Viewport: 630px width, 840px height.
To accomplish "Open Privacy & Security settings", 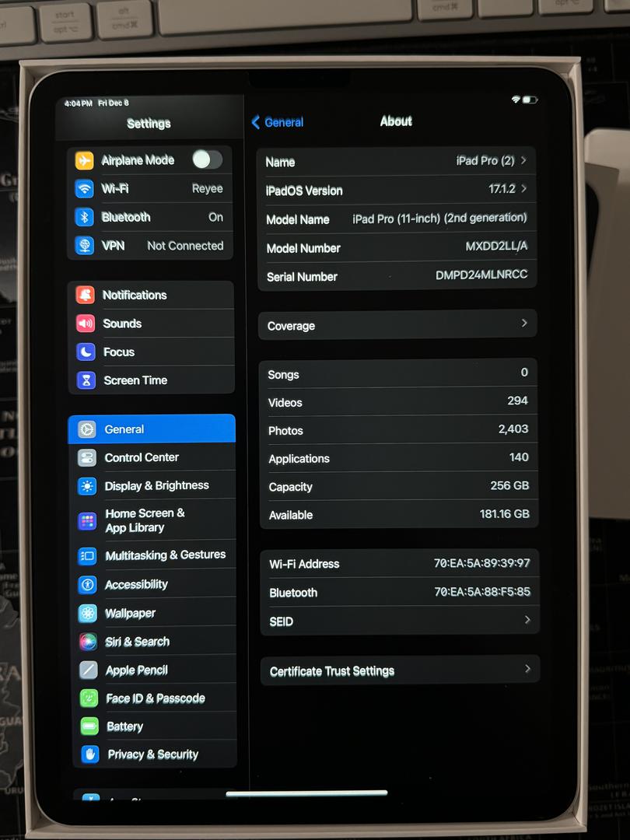I will [155, 754].
